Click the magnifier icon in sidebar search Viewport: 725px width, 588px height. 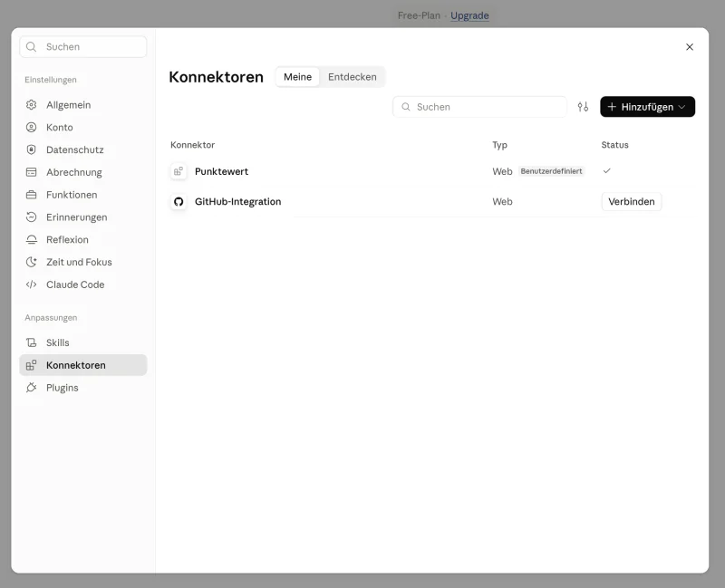click(x=31, y=47)
